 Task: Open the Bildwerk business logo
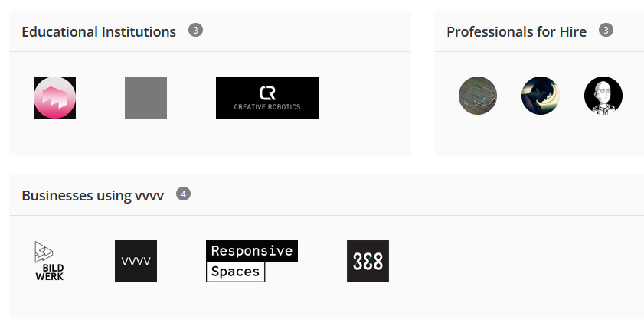point(49,262)
